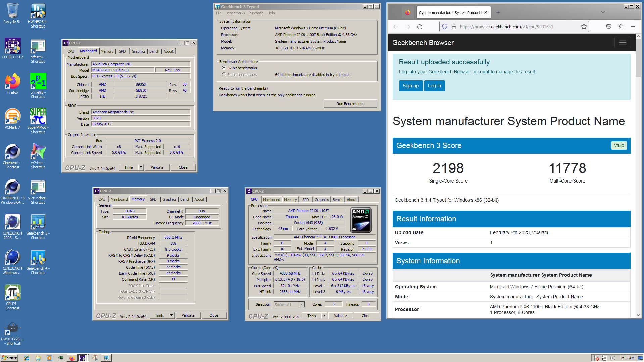Click the Sign up button

(x=411, y=86)
